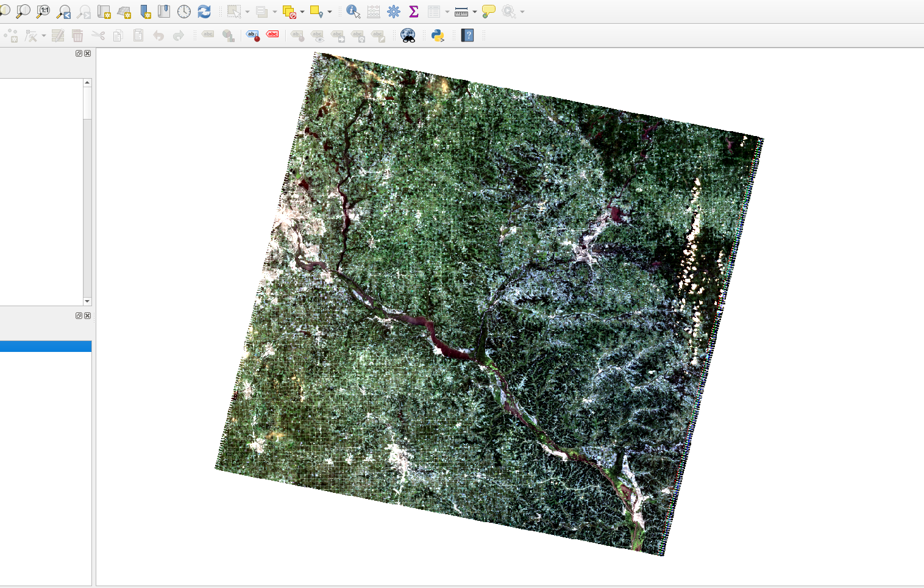Screen dimensions: 924x588
Task: Toggle Pin/Unpin Labels tool
Action: 297,35
